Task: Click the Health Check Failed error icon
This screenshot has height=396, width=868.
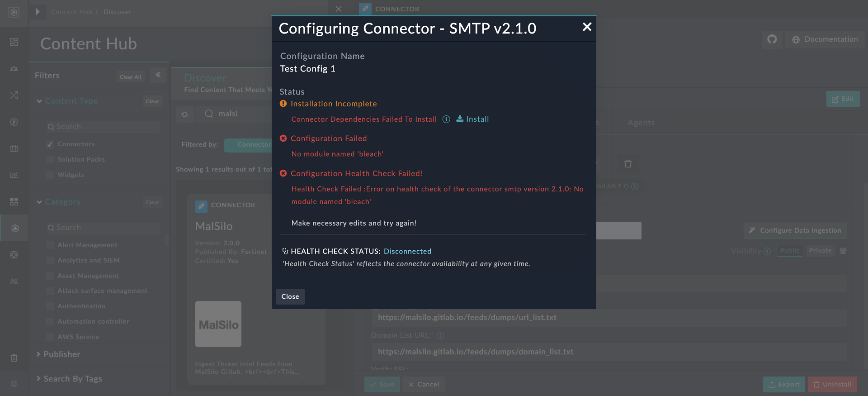Action: [x=283, y=173]
